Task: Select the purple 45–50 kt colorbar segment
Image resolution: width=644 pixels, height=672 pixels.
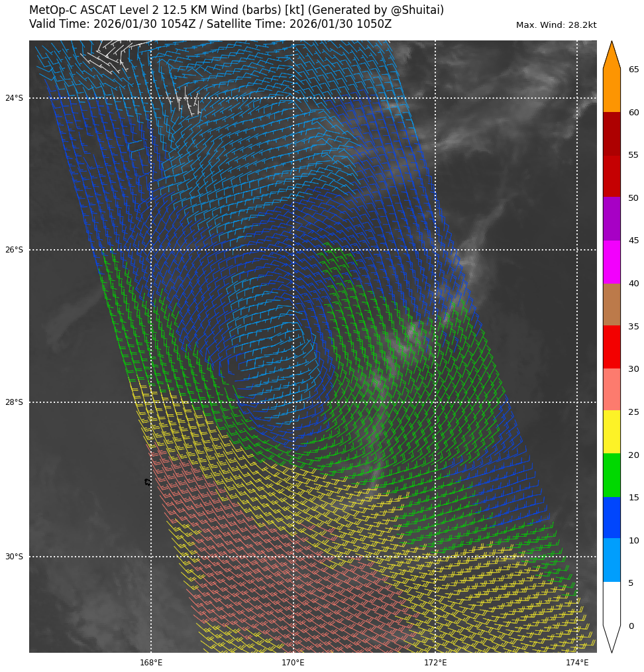Action: click(x=612, y=219)
